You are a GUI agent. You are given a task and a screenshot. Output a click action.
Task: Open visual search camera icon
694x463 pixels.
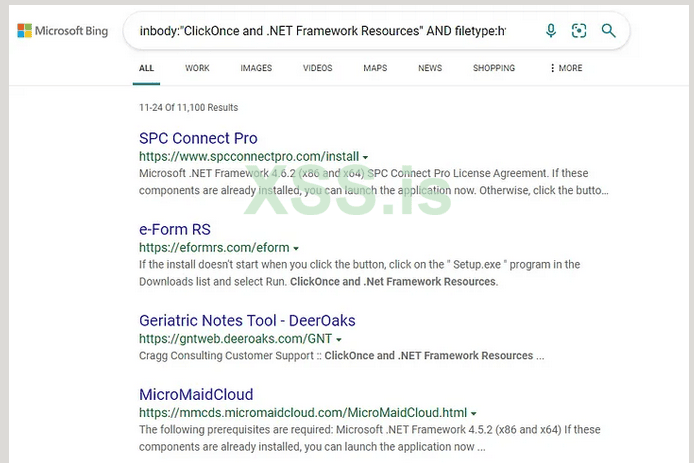pos(579,31)
